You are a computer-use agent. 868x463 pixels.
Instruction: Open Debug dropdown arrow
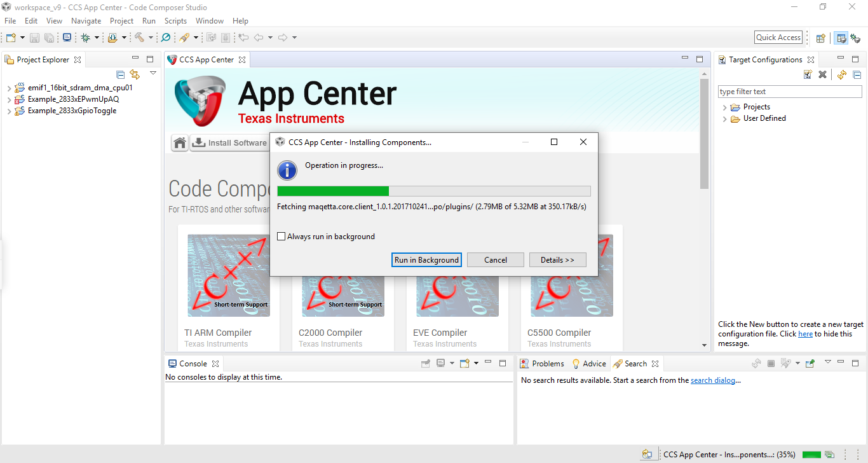97,38
